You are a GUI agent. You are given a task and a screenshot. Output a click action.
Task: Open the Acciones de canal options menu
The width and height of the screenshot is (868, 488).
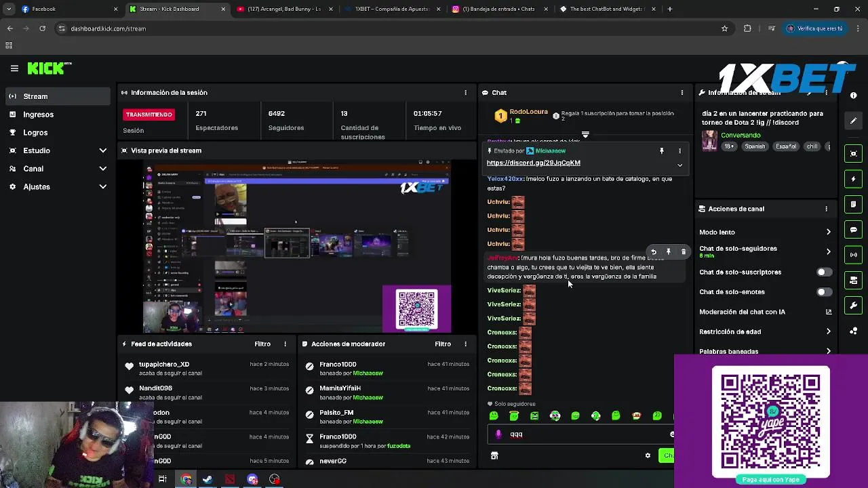click(x=826, y=209)
